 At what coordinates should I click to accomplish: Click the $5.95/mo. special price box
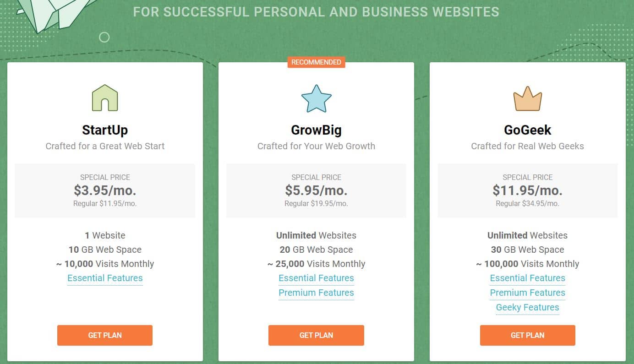tap(316, 190)
